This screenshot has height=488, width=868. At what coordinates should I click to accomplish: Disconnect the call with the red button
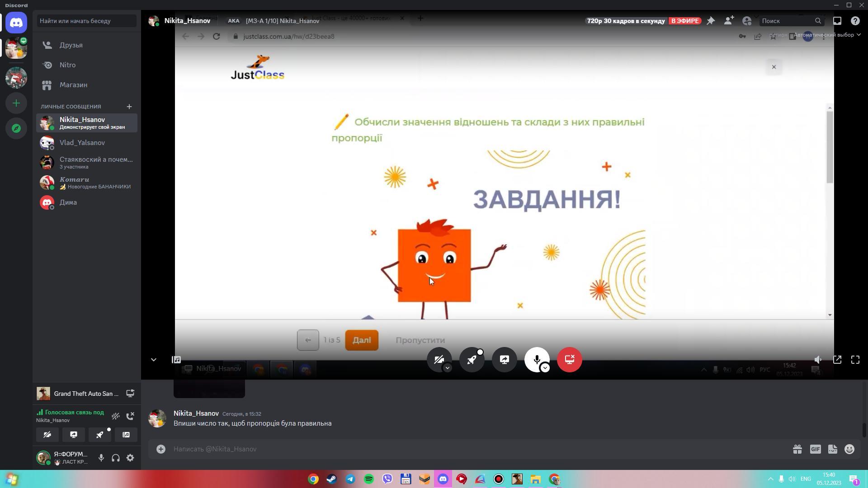(x=569, y=360)
